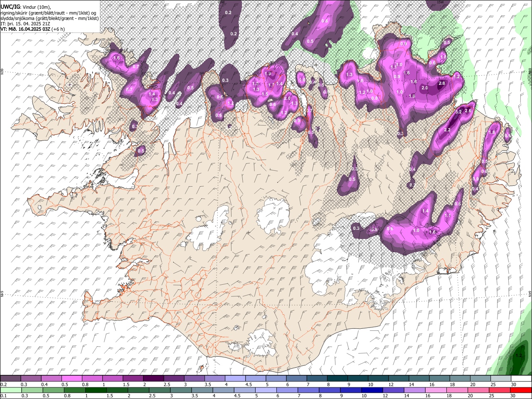Click the 3.2 snowfall value on the map

(x=459, y=112)
